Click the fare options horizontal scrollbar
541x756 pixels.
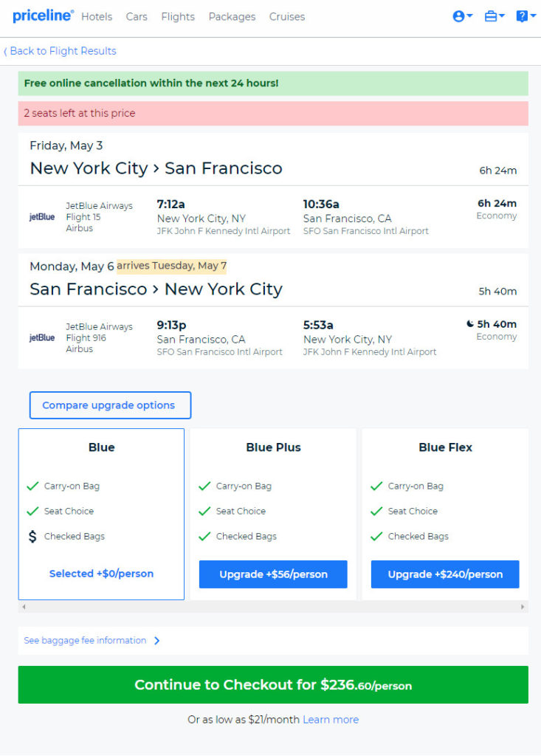273,607
